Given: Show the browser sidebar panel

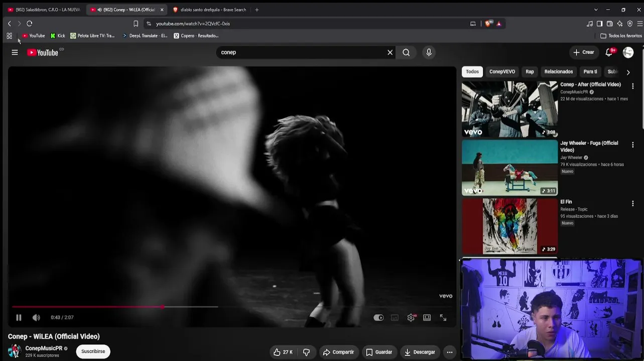Looking at the screenshot, I should (x=599, y=24).
